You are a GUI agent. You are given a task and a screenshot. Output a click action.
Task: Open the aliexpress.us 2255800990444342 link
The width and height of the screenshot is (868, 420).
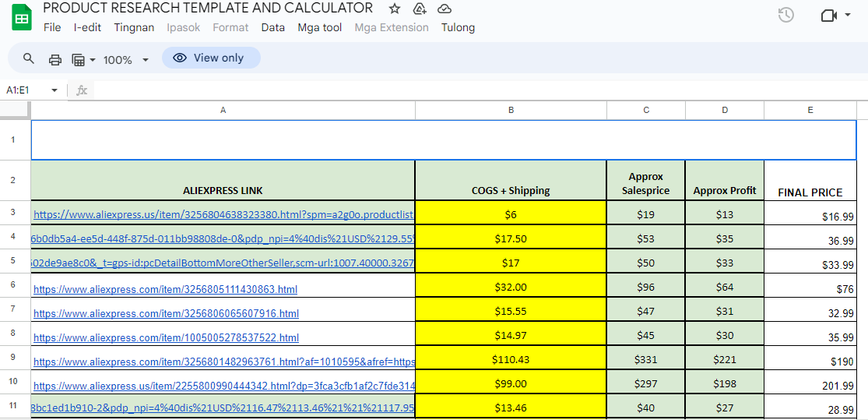pyautogui.click(x=224, y=386)
